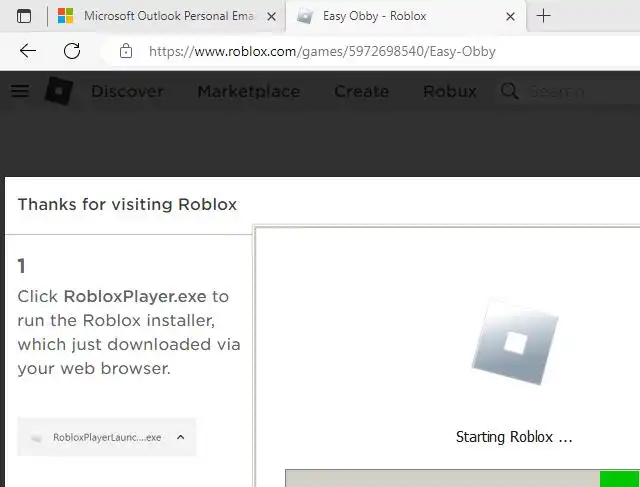This screenshot has height=487, width=640.
Task: Click the search magnifier icon
Action: (x=509, y=91)
